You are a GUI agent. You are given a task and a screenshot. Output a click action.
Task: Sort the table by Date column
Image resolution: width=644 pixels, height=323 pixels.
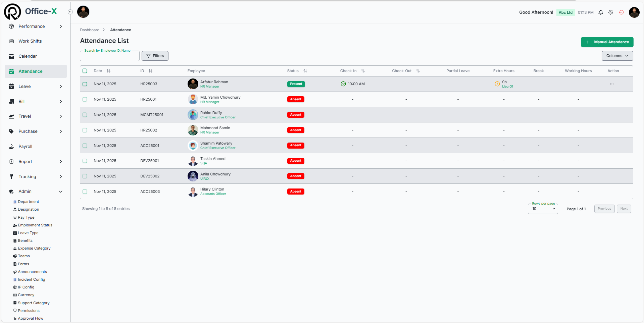108,71
